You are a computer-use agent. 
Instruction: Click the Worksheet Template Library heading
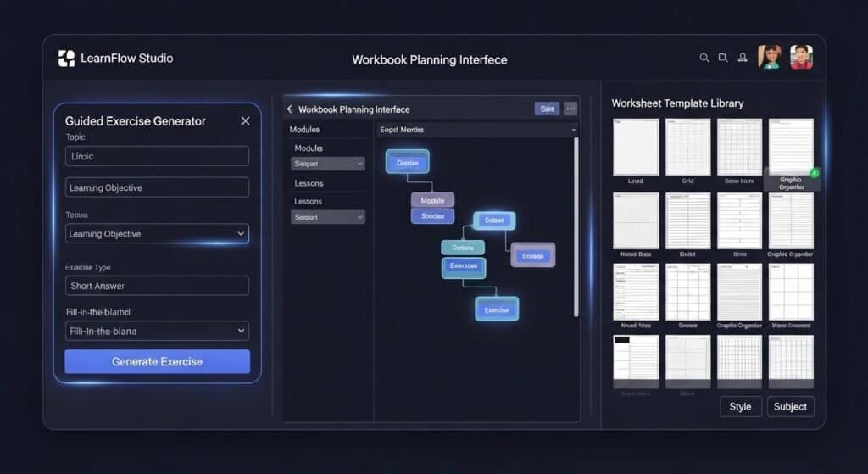pyautogui.click(x=677, y=103)
